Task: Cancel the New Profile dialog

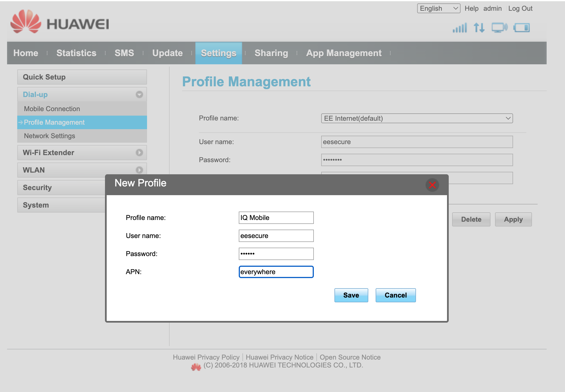Action: tap(396, 295)
